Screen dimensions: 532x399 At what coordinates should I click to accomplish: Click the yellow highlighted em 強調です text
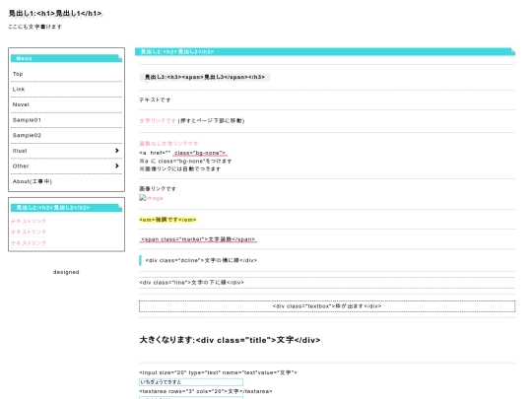[167, 220]
